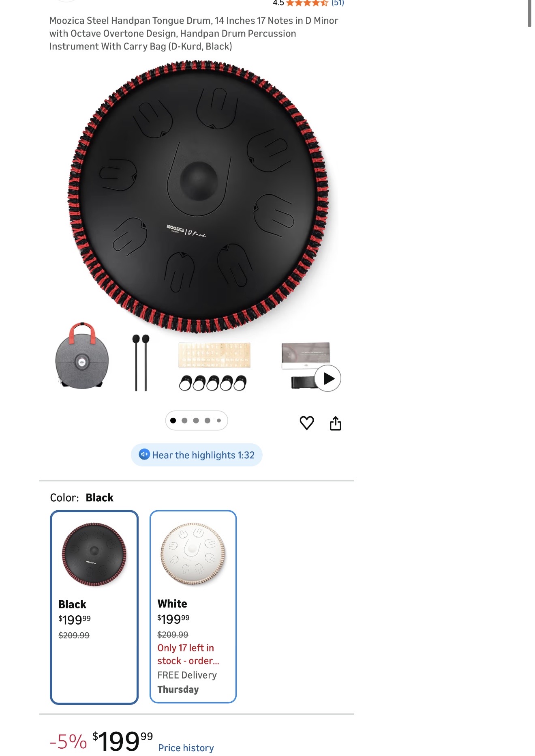This screenshot has width=535, height=756.
Task: Open the product title text
Action: tap(194, 34)
